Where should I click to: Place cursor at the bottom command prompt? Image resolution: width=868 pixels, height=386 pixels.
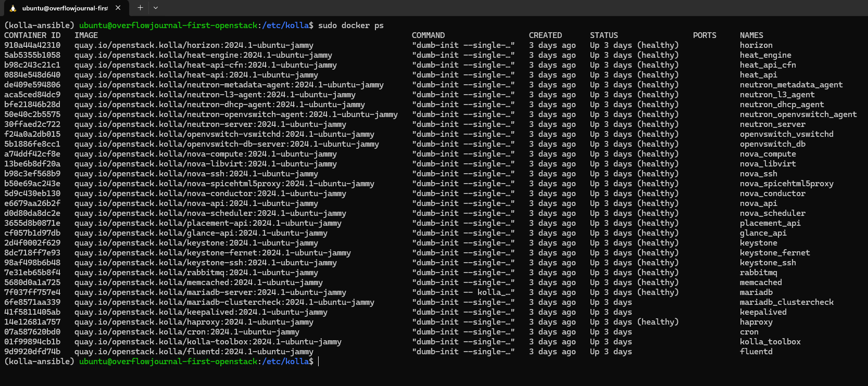pyautogui.click(x=319, y=362)
